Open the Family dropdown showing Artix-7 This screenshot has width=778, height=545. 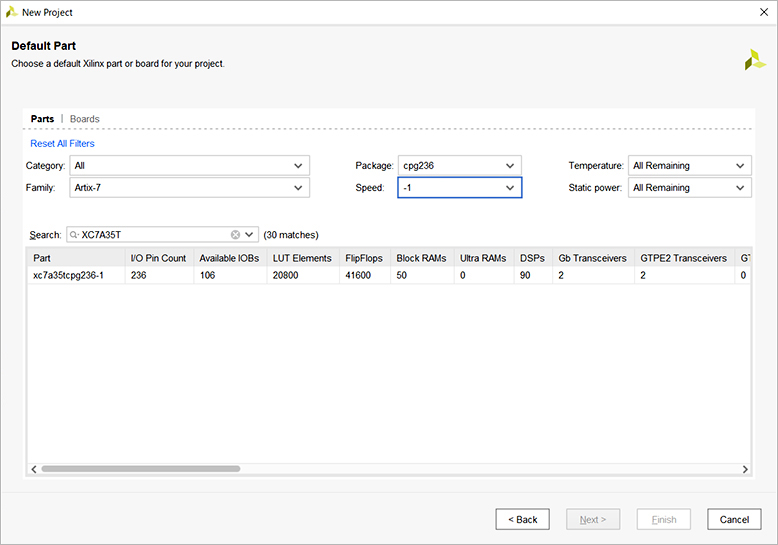pyautogui.click(x=190, y=188)
